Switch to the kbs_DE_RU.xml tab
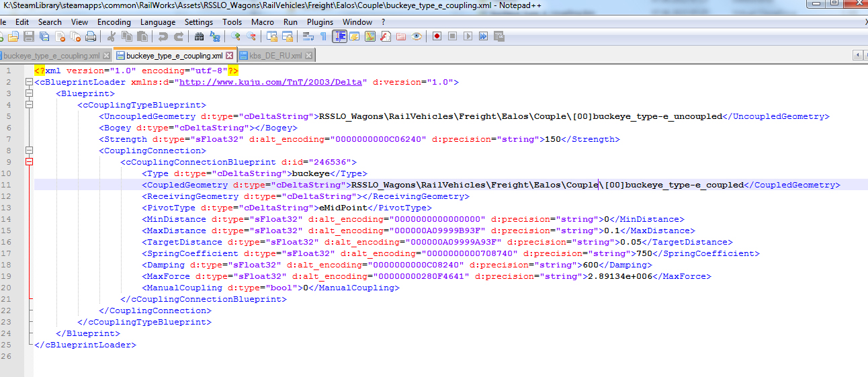This screenshot has height=377, width=868. tap(275, 56)
